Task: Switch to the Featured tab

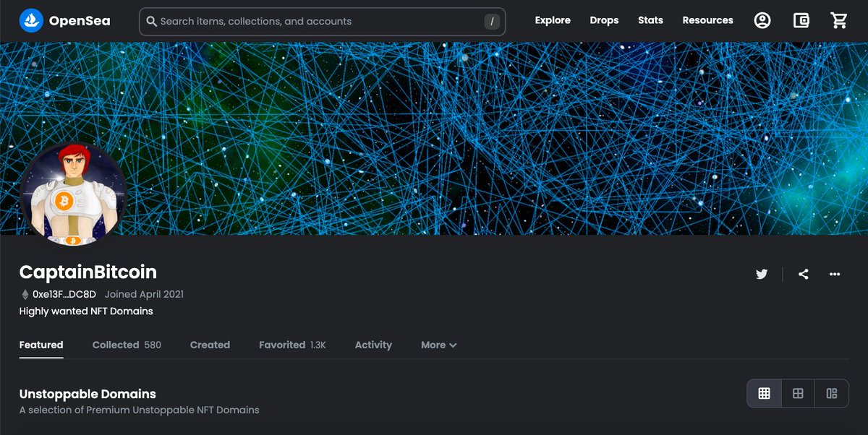Action: 41,345
